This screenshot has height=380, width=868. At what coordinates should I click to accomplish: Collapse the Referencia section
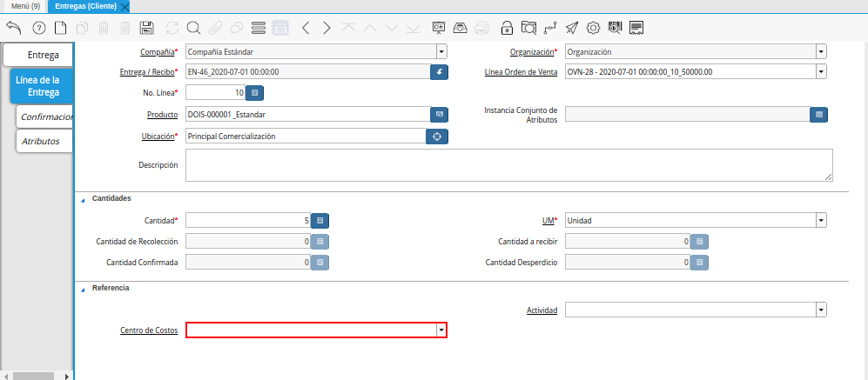click(x=83, y=290)
